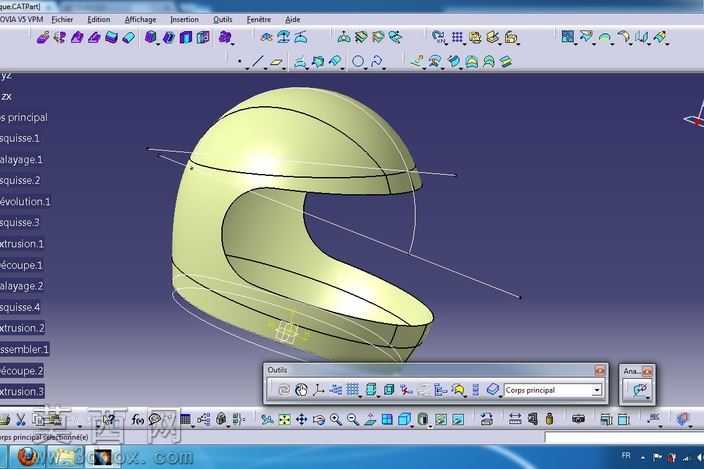Viewport: 704px width, 469px height.
Task: Open the Edition menu
Action: coord(98,19)
